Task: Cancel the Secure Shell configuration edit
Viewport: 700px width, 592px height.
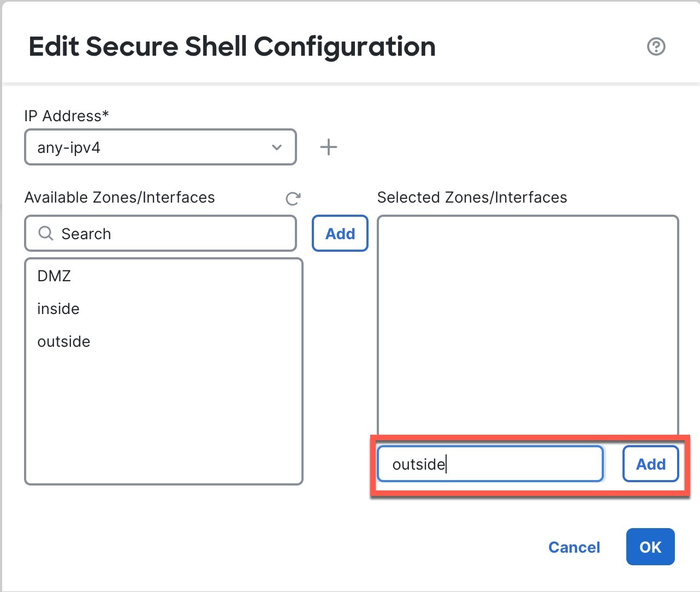Action: coord(574,547)
